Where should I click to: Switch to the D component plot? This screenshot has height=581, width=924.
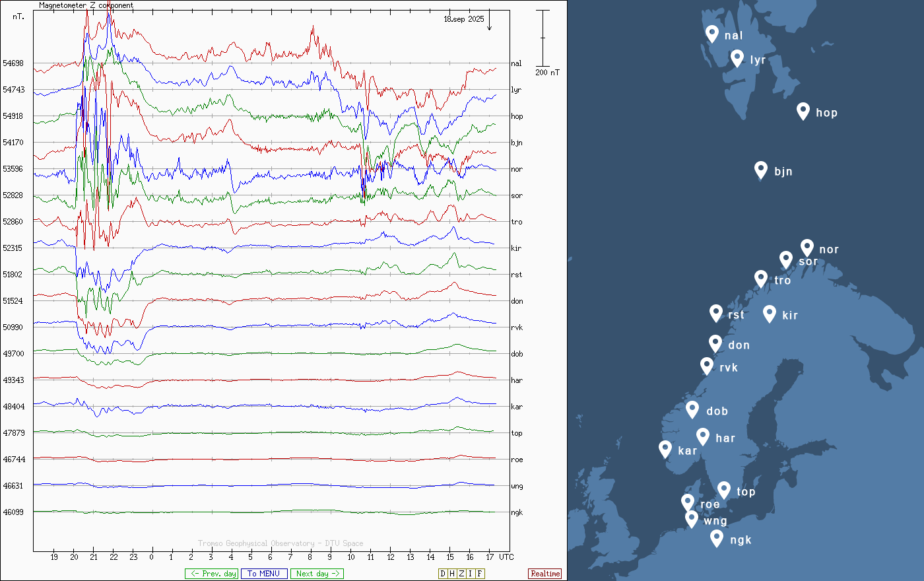coord(443,574)
